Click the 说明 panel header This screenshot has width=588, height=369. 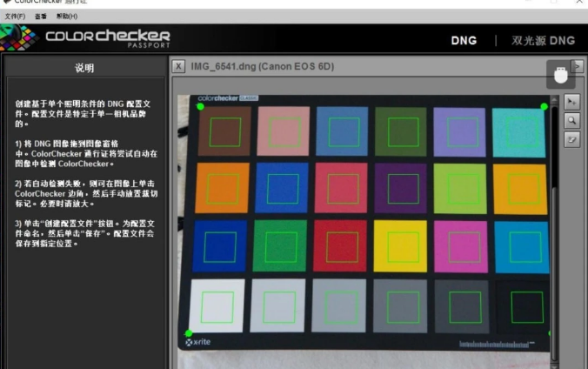84,68
